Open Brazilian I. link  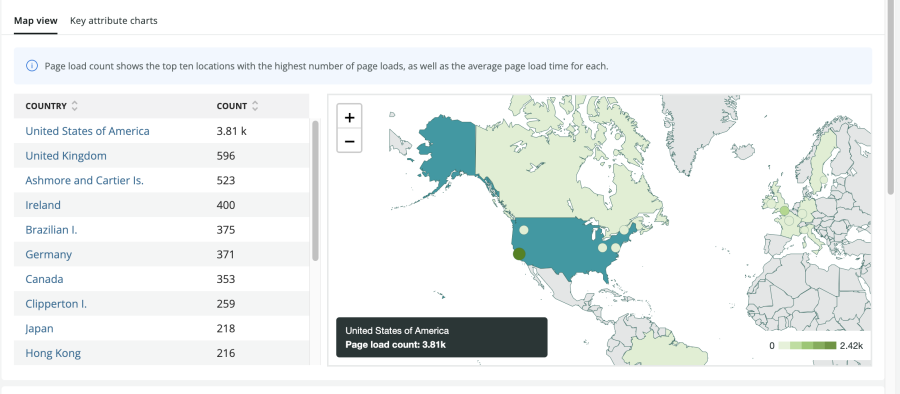(51, 230)
